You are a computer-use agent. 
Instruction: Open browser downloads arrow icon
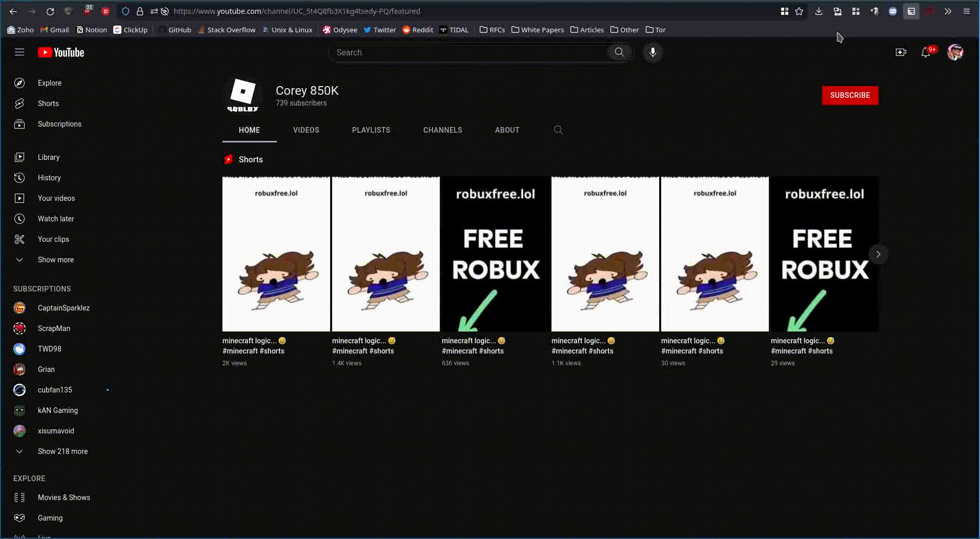click(819, 11)
